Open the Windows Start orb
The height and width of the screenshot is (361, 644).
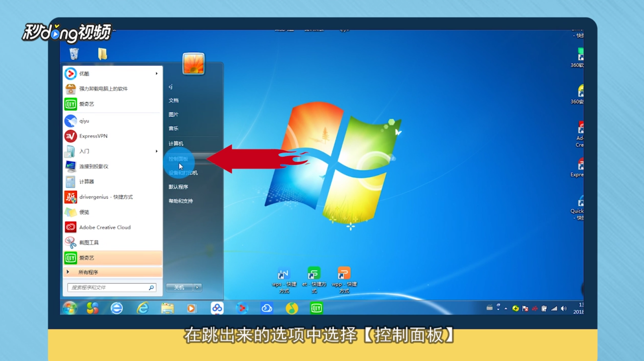pyautogui.click(x=70, y=308)
